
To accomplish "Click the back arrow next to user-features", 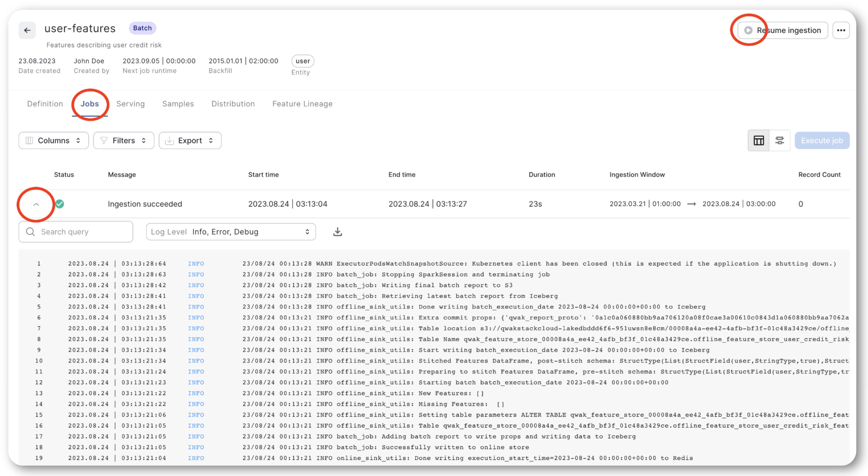I will coord(27,30).
